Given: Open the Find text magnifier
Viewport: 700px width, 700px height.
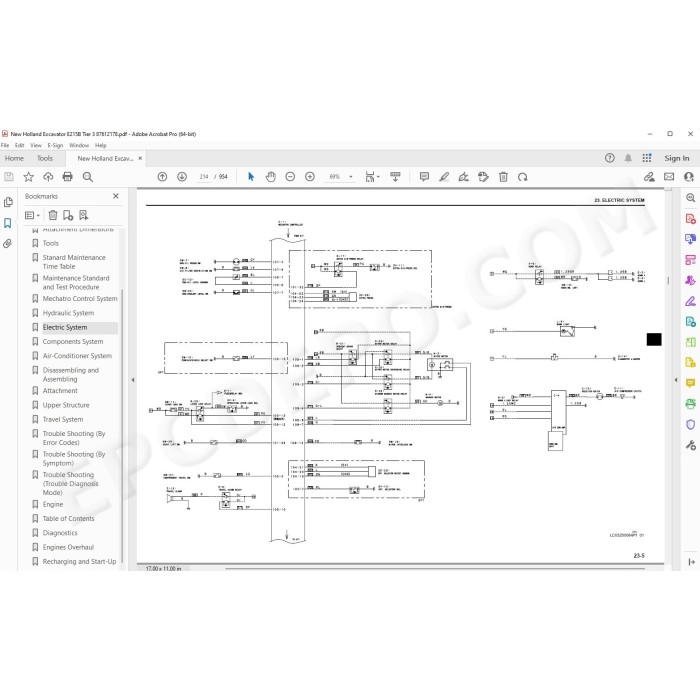Looking at the screenshot, I should coord(88,177).
